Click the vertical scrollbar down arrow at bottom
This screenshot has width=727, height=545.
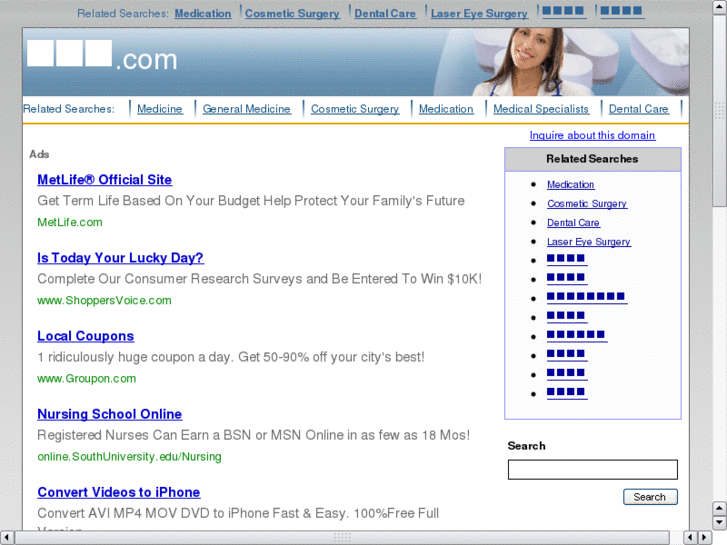(x=720, y=523)
